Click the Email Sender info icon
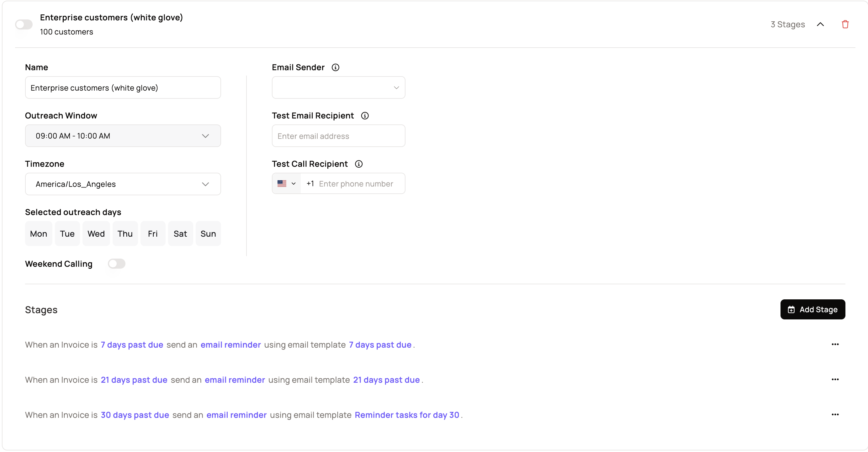 [335, 67]
